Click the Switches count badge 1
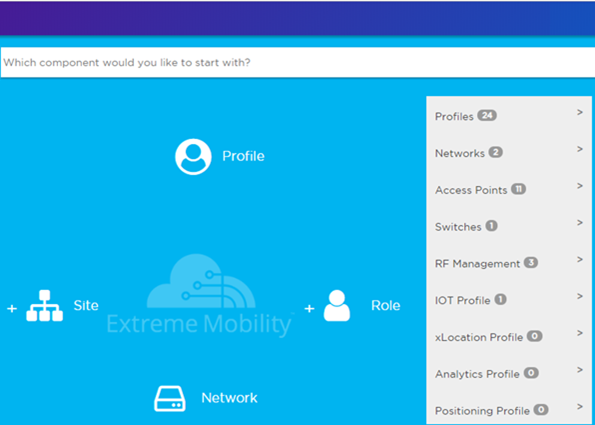The height and width of the screenshot is (425, 595). point(491,226)
